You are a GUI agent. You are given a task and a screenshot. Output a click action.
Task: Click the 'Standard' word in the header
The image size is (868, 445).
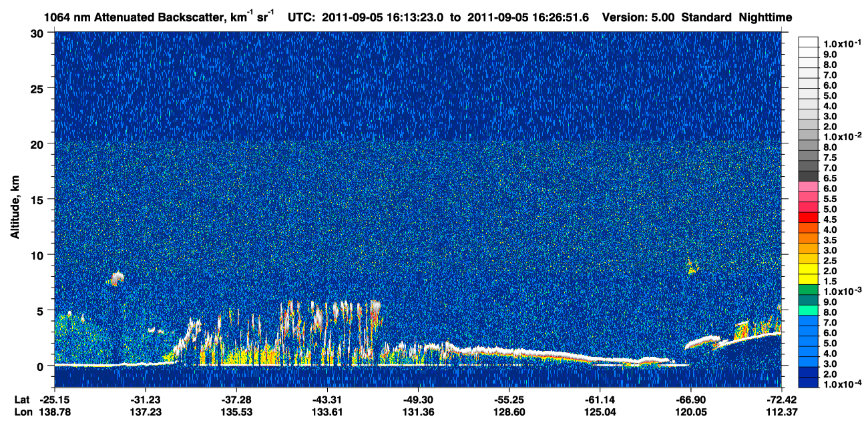click(707, 17)
